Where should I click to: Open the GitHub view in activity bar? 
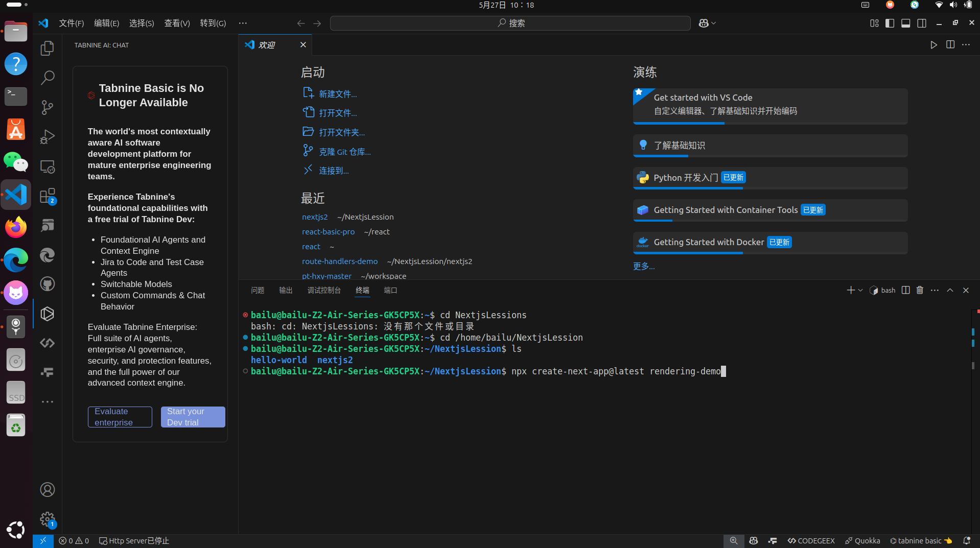48,284
